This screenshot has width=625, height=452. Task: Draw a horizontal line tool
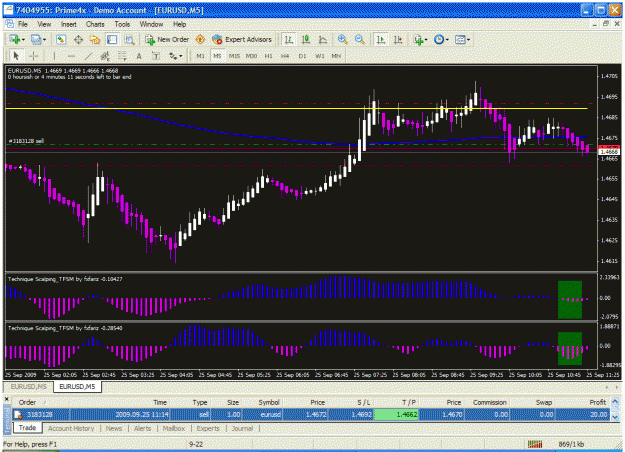71,56
